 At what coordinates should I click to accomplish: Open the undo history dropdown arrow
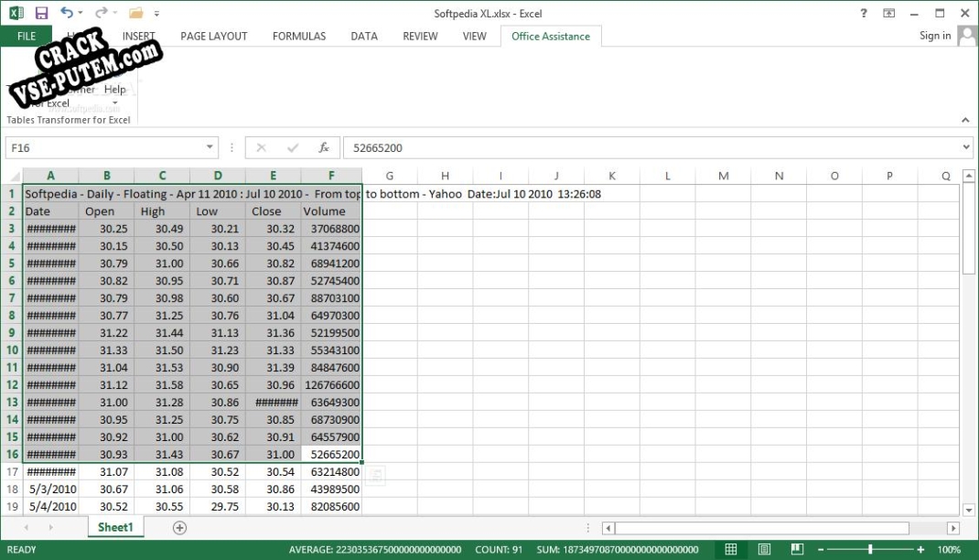(81, 13)
